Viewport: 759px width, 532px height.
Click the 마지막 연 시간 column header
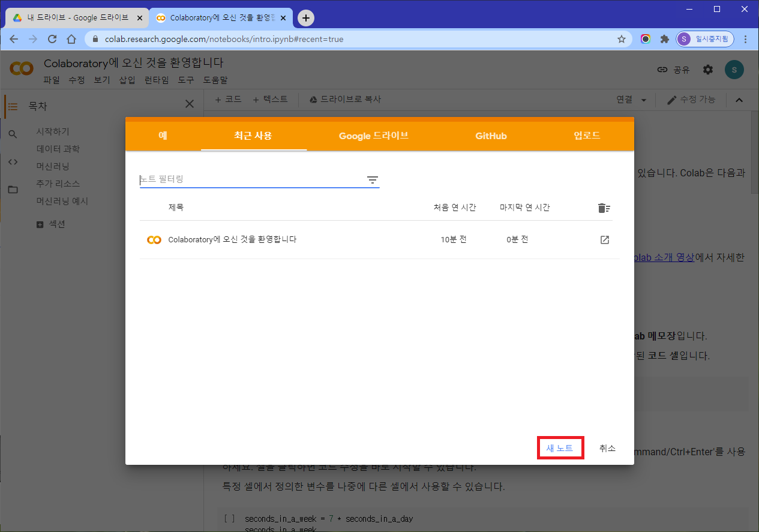[525, 208]
